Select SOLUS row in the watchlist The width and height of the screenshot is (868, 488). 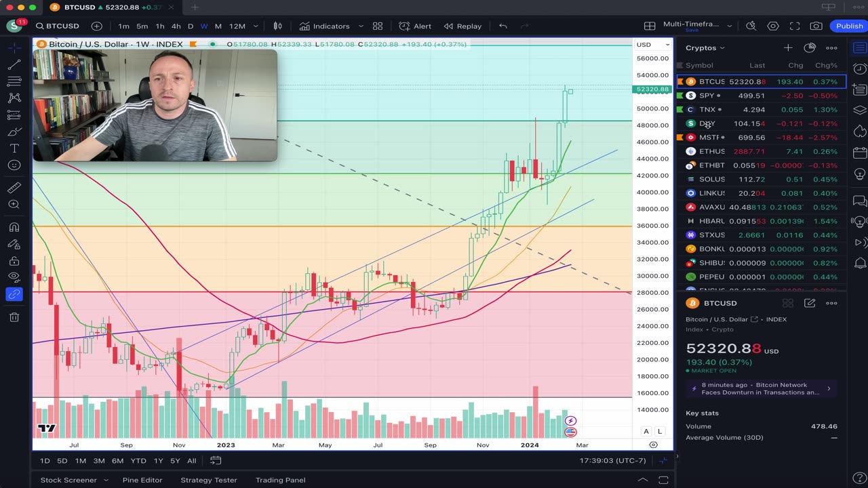click(x=762, y=179)
